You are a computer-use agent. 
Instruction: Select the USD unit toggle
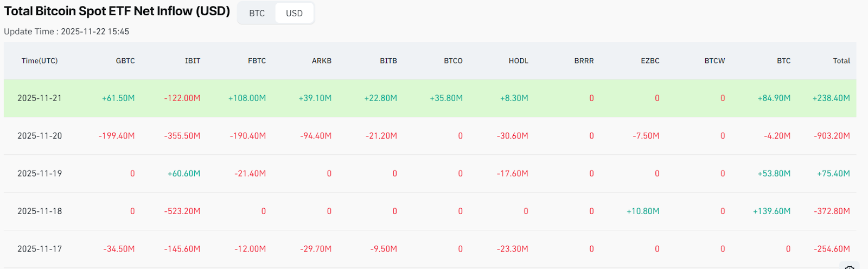(294, 13)
